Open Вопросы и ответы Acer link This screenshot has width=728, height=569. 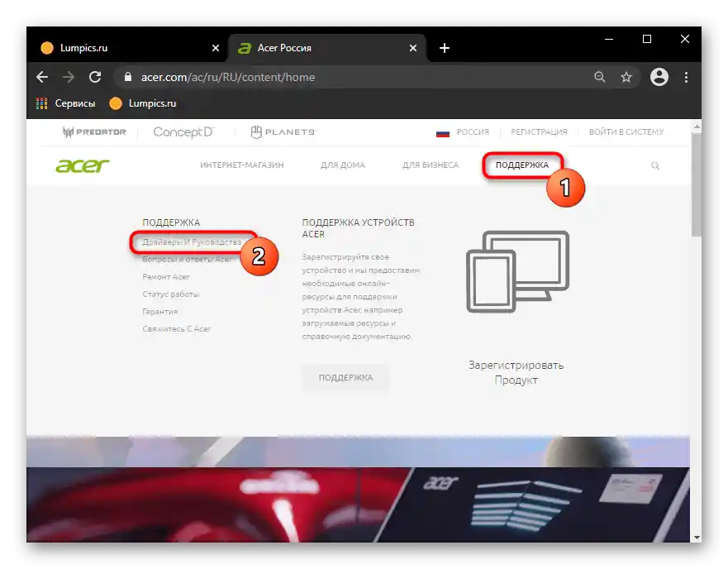(x=187, y=260)
